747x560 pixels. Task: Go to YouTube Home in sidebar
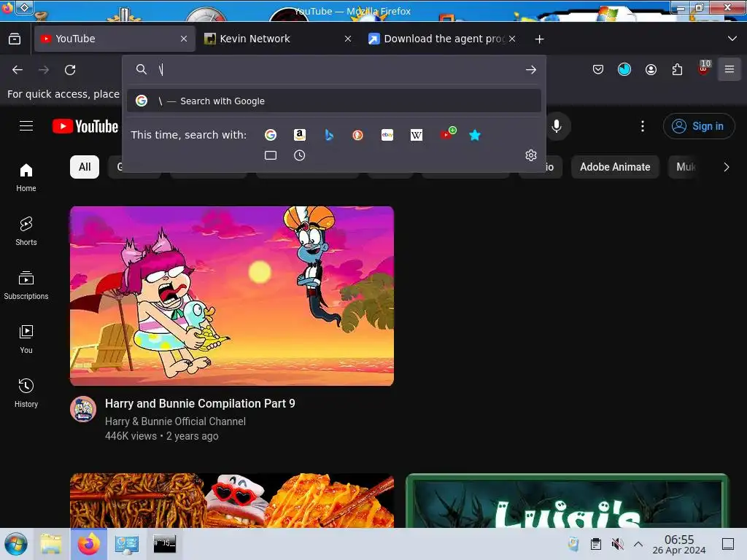coord(26,177)
